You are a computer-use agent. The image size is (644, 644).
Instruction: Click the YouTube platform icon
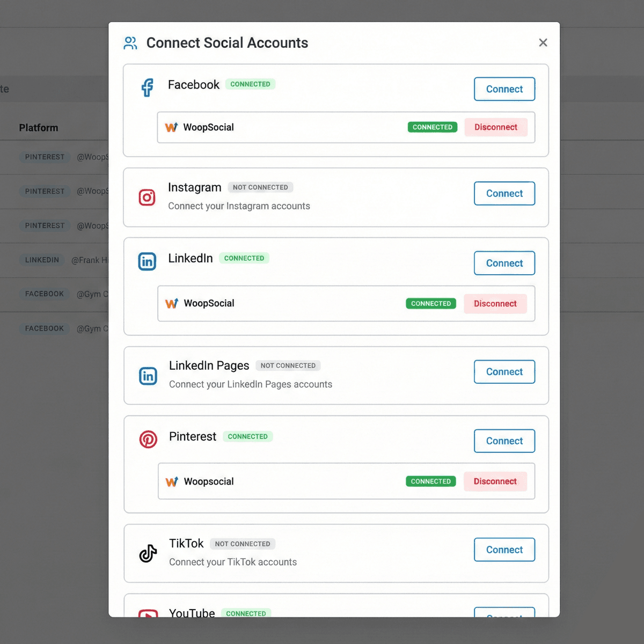pos(148,614)
